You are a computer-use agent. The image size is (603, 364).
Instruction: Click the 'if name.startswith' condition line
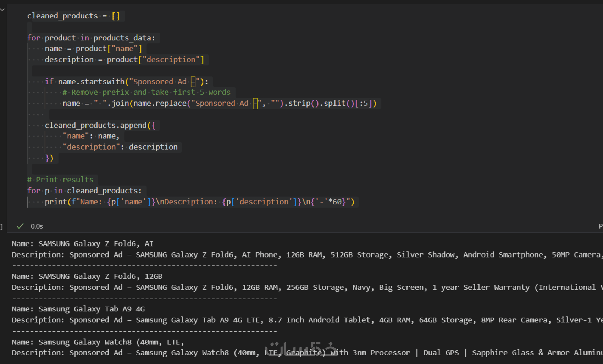(127, 82)
